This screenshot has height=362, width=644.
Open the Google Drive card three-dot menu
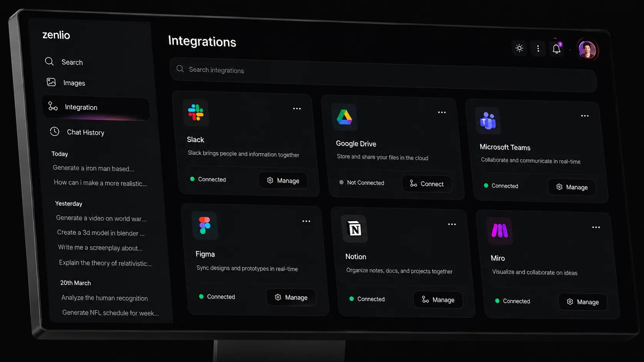click(x=442, y=112)
